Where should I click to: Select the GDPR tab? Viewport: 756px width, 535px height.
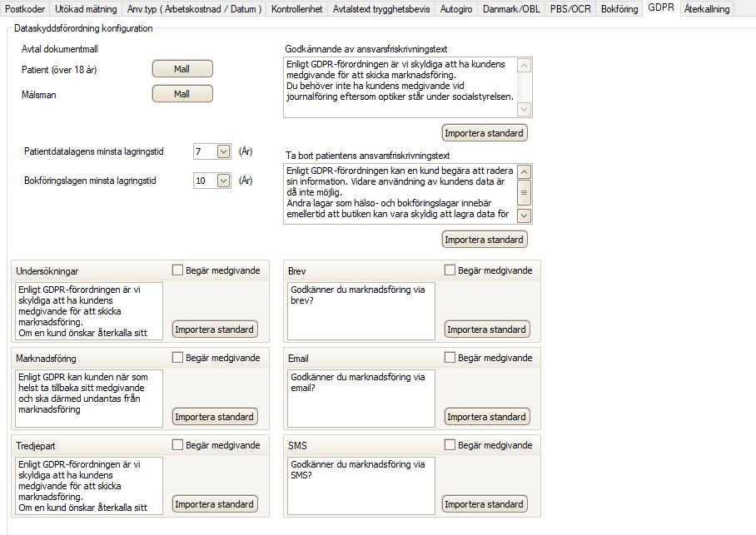[661, 7]
